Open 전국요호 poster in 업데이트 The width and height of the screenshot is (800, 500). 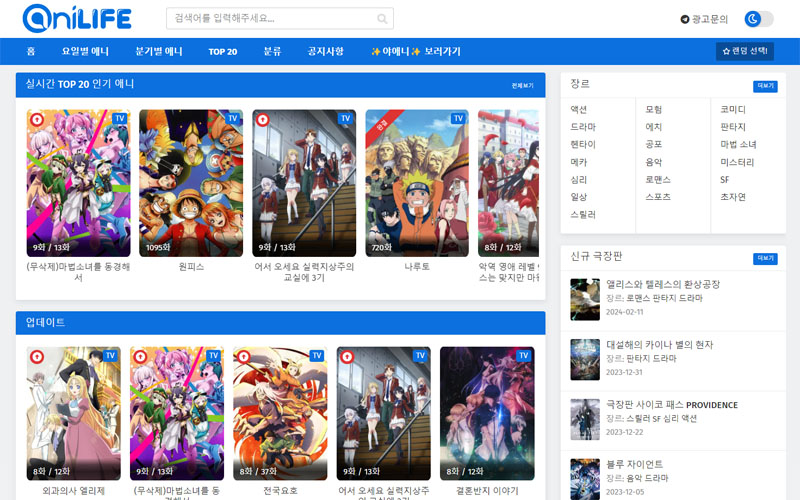[x=280, y=414]
